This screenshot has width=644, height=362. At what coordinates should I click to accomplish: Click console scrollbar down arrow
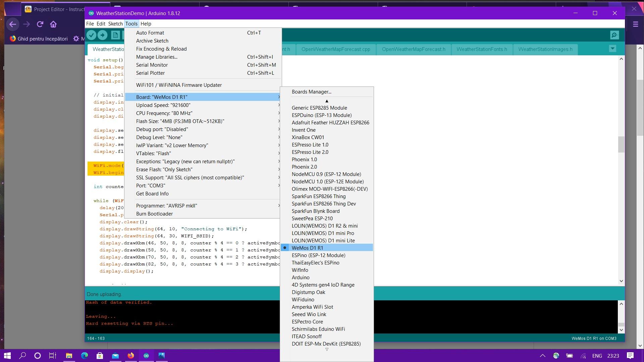[621, 330]
